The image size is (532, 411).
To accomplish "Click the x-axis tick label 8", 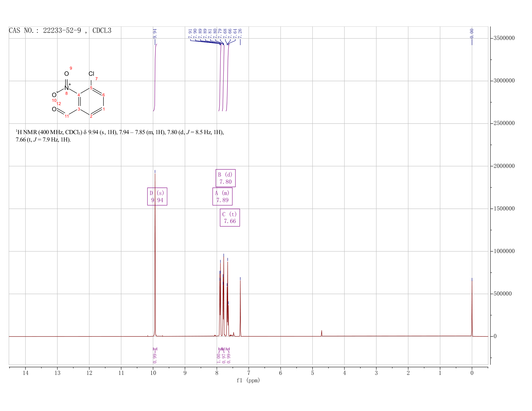I will [217, 373].
